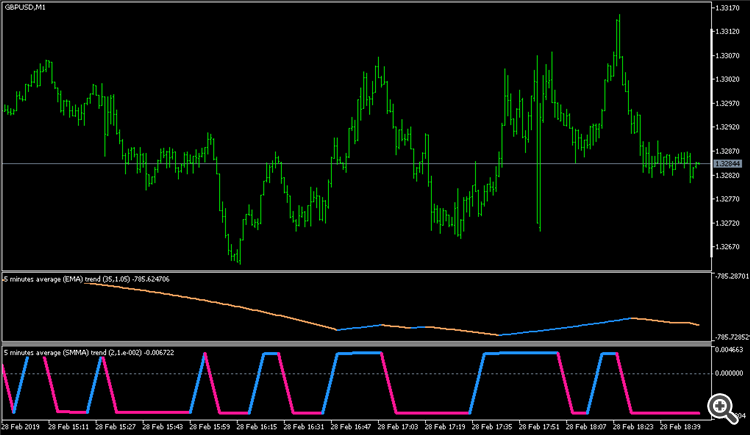The image size is (750, 435).
Task: Click the 28 Feb 16:47 time label
Action: pyautogui.click(x=351, y=426)
